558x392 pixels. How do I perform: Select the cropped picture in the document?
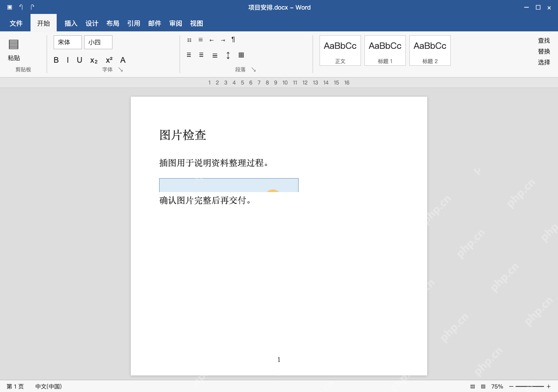229,185
